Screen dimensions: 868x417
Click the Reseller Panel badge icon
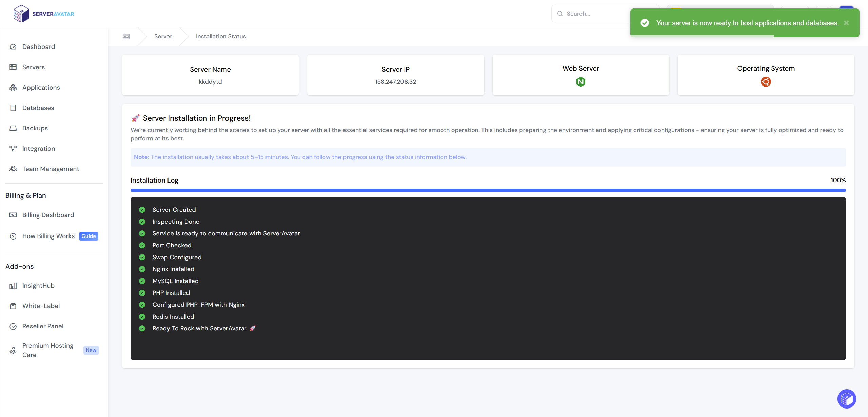click(13, 326)
